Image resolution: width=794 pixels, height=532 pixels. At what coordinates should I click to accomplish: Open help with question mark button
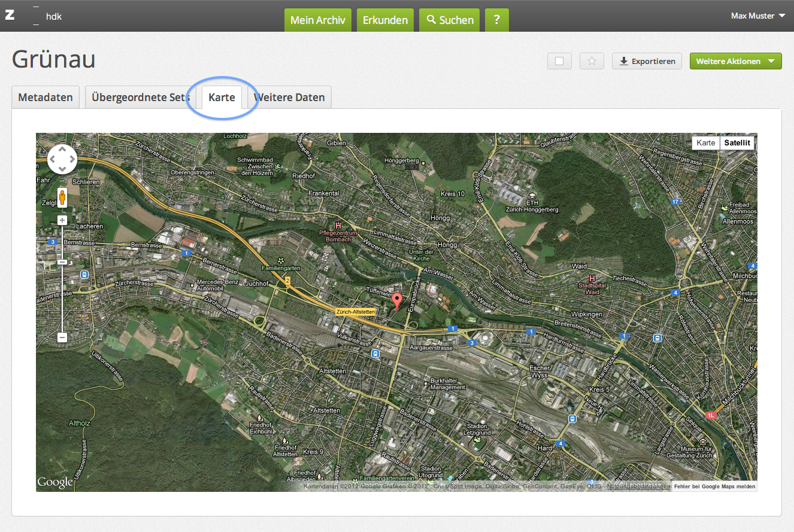tap(496, 20)
